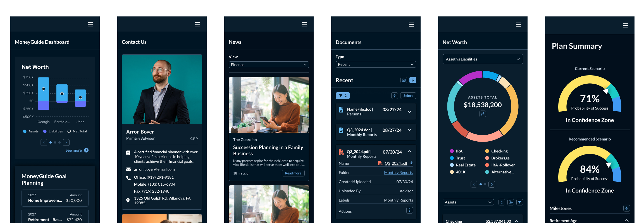This screenshot has width=644, height=223.
Task: Click the filter icon beside Assets dropdown
Action: [520, 202]
